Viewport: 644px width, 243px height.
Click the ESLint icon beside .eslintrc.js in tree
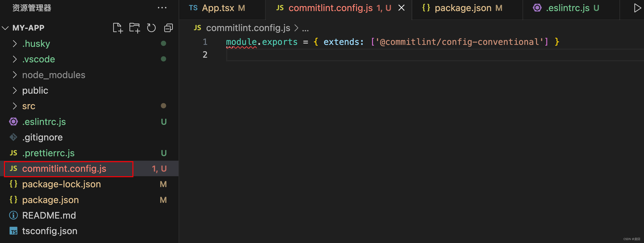[14, 122]
